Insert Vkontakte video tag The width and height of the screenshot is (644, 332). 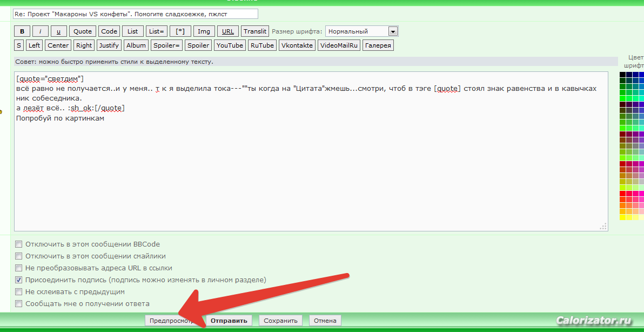pos(297,45)
